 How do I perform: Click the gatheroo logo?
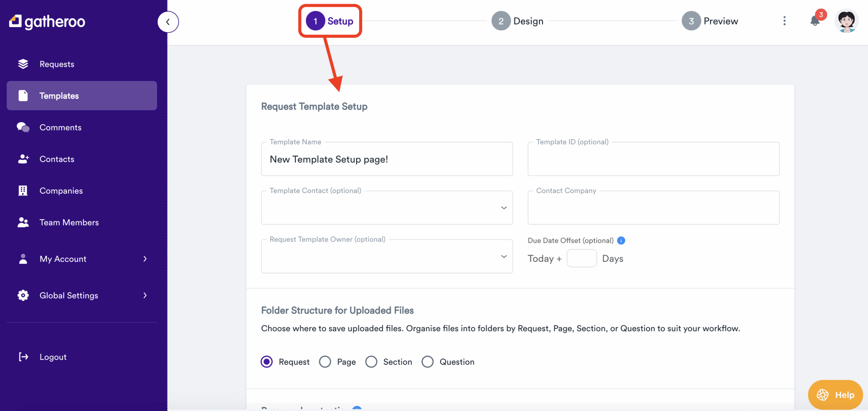(47, 22)
